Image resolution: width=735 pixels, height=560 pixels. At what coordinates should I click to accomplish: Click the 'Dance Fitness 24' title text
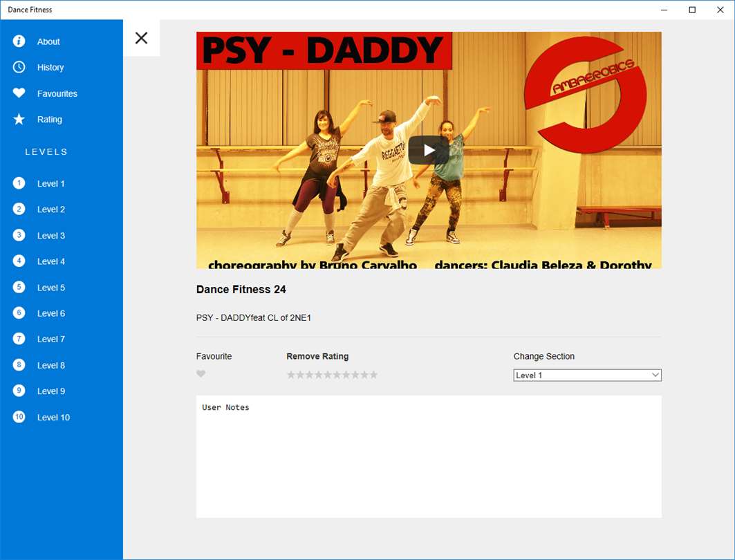tap(241, 290)
